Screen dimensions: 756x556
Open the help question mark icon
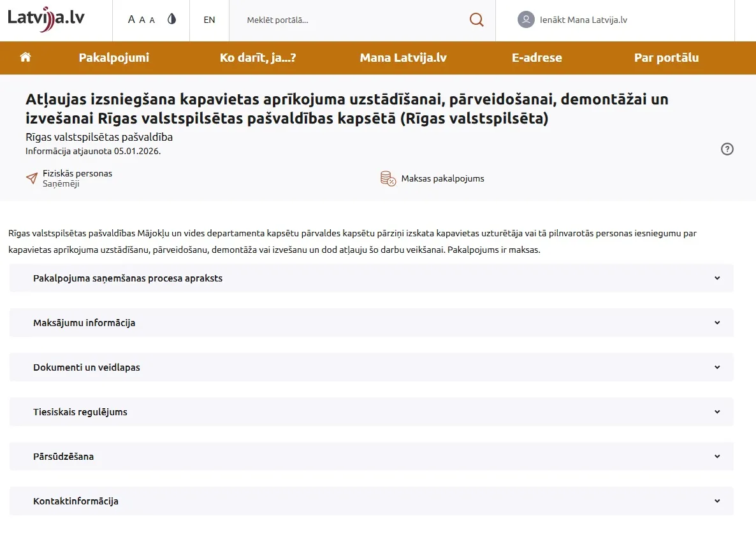point(727,149)
